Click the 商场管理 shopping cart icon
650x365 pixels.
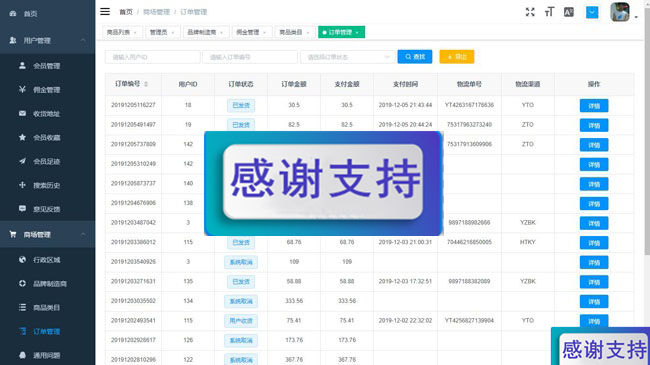13,234
